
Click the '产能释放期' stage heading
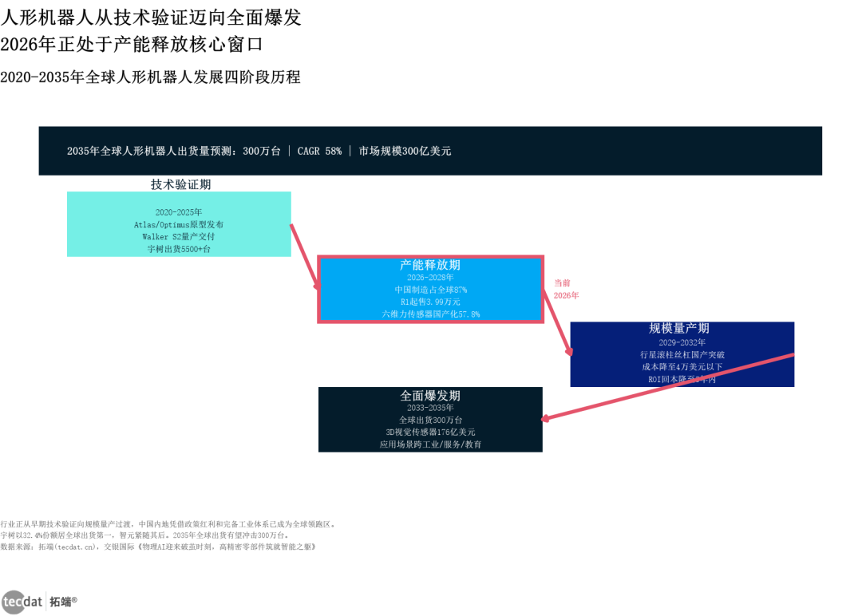pos(430,266)
